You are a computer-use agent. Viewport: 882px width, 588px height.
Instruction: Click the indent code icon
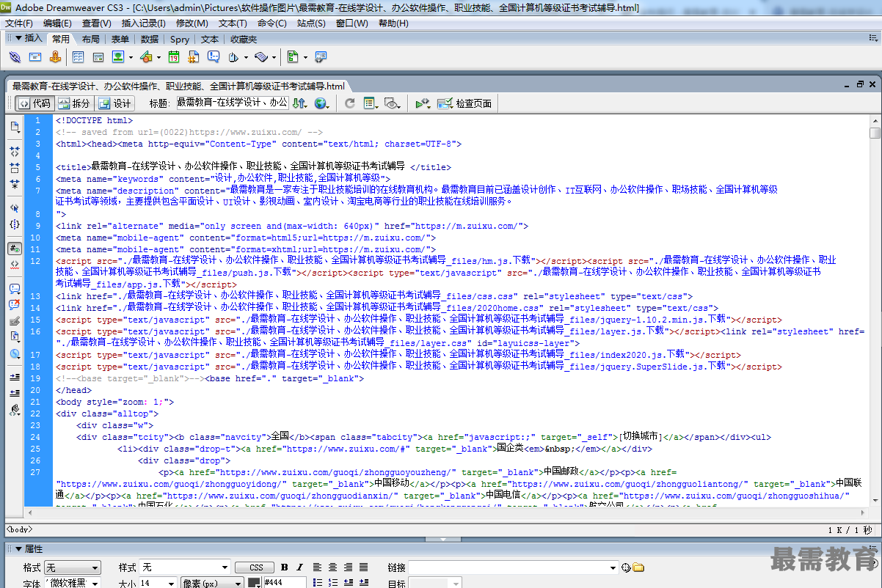click(15, 377)
